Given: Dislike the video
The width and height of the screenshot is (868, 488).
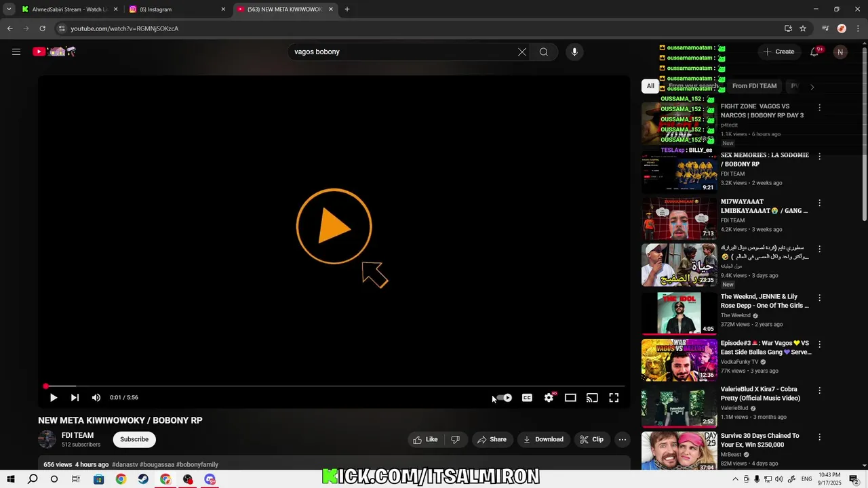Looking at the screenshot, I should tap(456, 439).
